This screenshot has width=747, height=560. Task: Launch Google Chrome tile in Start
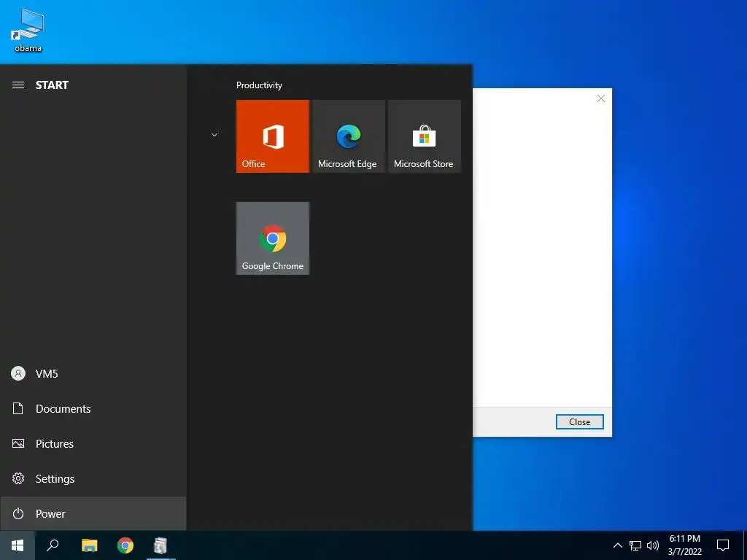[x=273, y=238]
